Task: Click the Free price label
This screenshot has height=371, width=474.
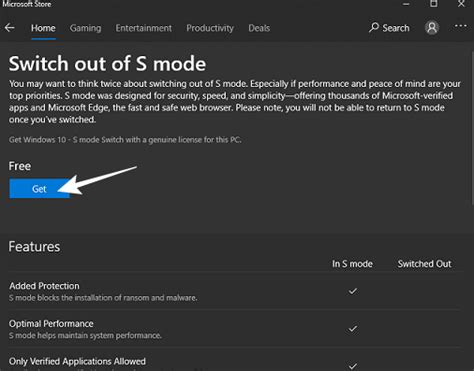Action: [x=20, y=166]
